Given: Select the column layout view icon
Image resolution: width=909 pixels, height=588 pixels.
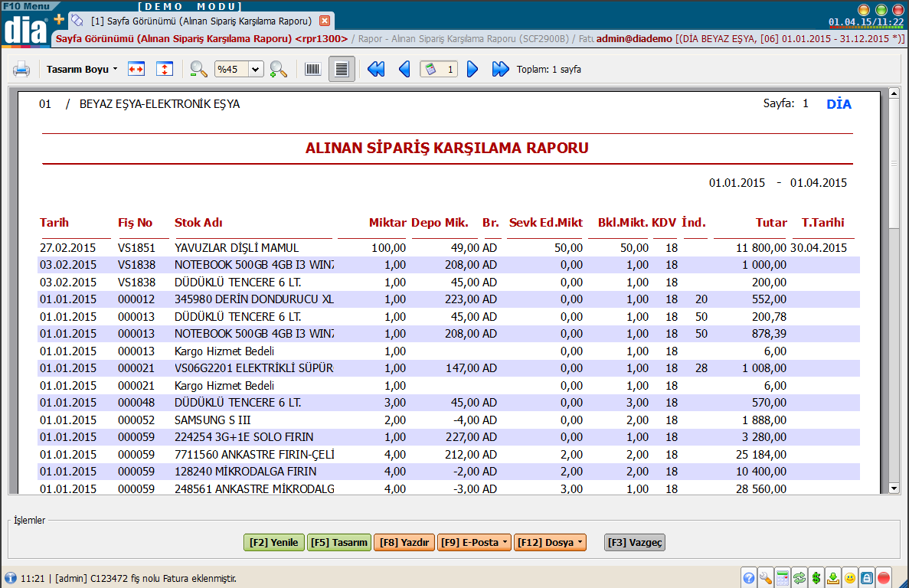Looking at the screenshot, I should click(313, 70).
